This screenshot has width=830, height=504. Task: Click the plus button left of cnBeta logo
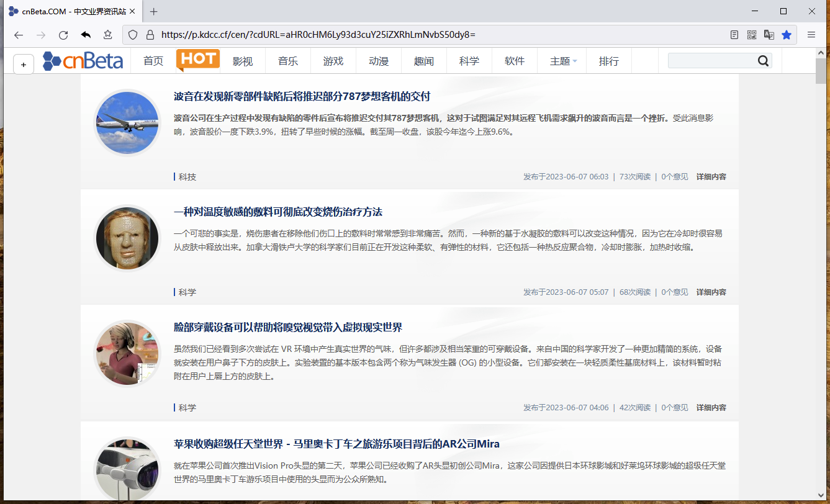tap(24, 64)
